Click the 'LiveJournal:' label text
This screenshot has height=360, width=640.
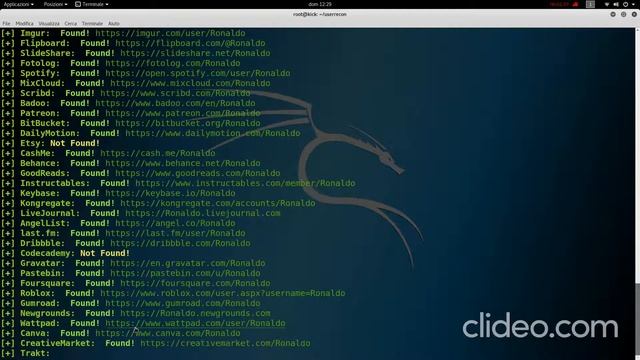(x=50, y=213)
